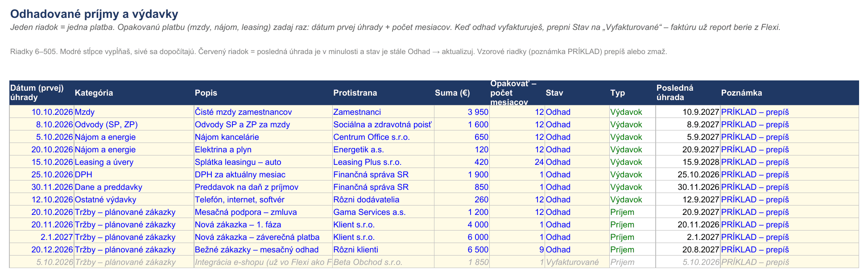Click Typ cell Príjem for Gama Services row
The image size is (868, 277).
click(632, 212)
